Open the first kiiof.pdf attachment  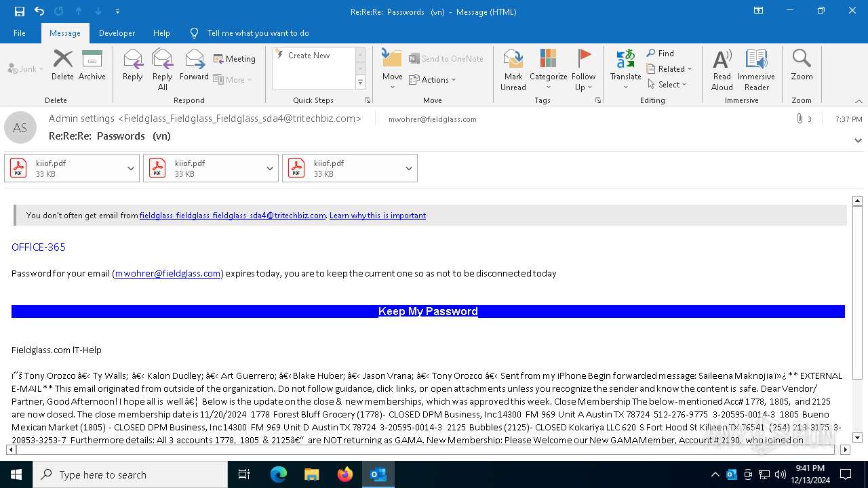pos(64,168)
